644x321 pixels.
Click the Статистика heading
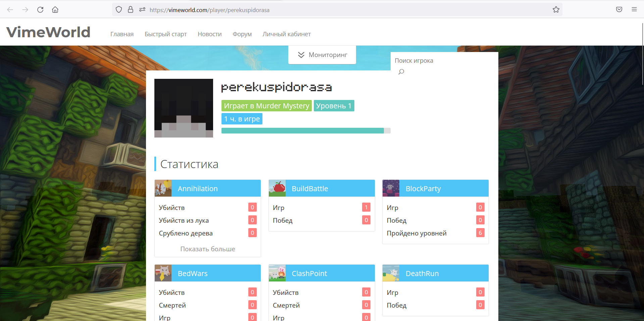189,164
